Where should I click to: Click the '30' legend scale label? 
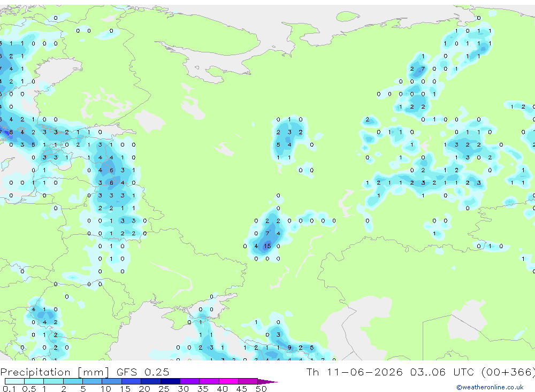tap(183, 389)
